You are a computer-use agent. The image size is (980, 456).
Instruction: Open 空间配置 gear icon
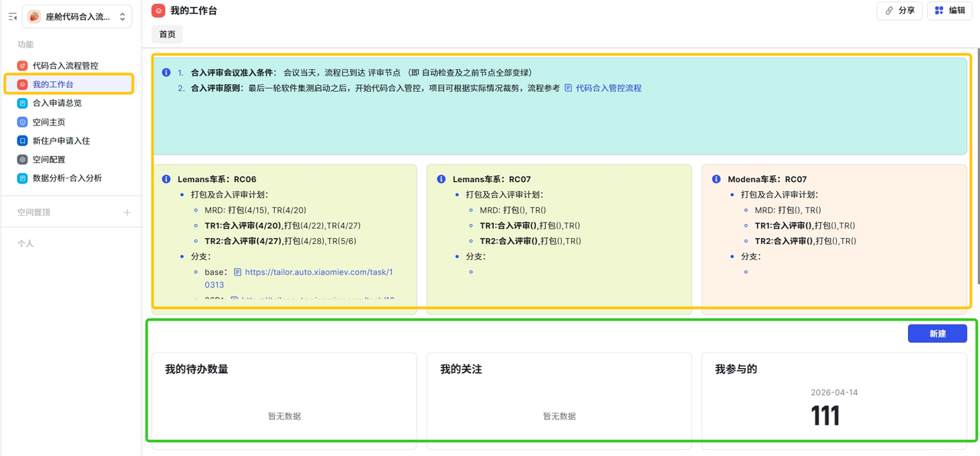point(23,160)
